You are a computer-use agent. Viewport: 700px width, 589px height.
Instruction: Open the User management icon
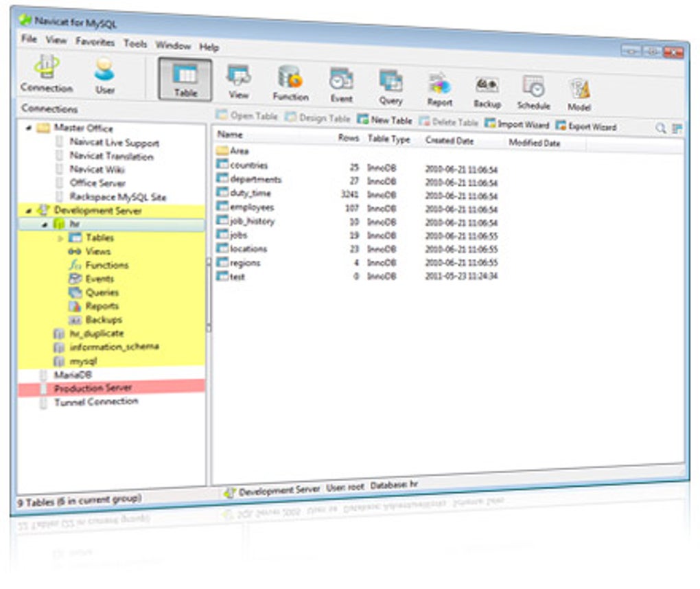pos(104,76)
